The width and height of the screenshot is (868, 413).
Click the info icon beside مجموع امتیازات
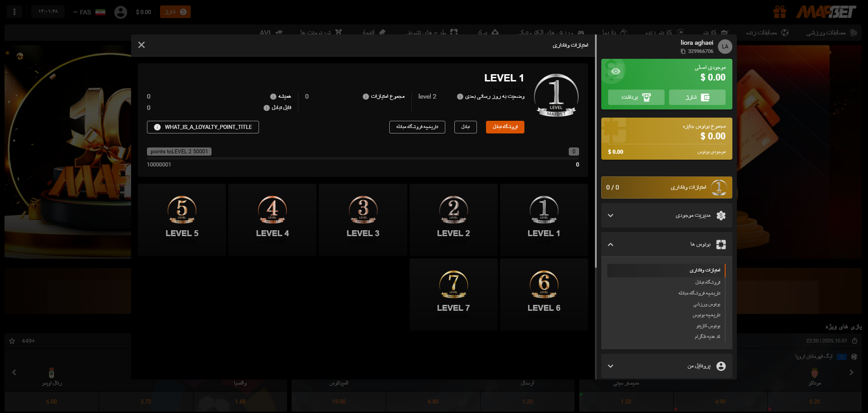(366, 97)
